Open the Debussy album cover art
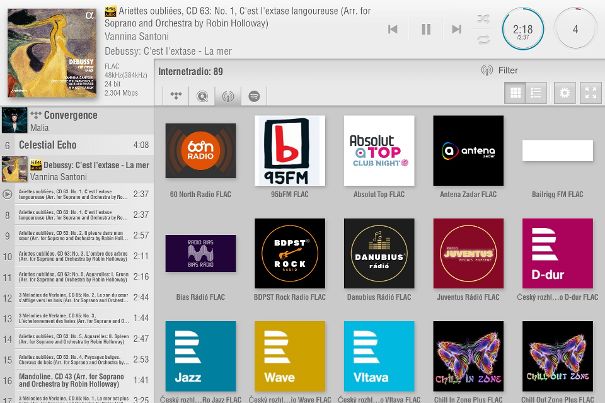 [52, 53]
